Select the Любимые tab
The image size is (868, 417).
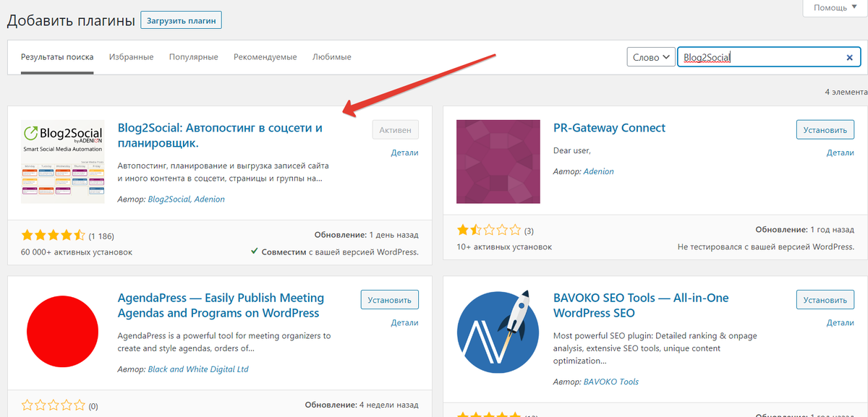pyautogui.click(x=332, y=57)
